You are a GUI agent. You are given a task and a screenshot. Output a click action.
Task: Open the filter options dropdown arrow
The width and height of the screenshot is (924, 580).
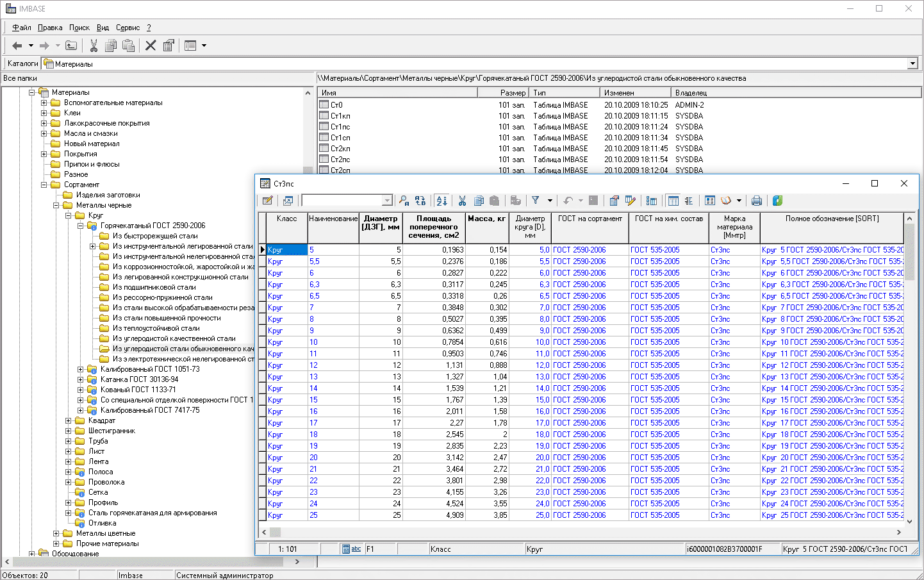click(x=550, y=201)
